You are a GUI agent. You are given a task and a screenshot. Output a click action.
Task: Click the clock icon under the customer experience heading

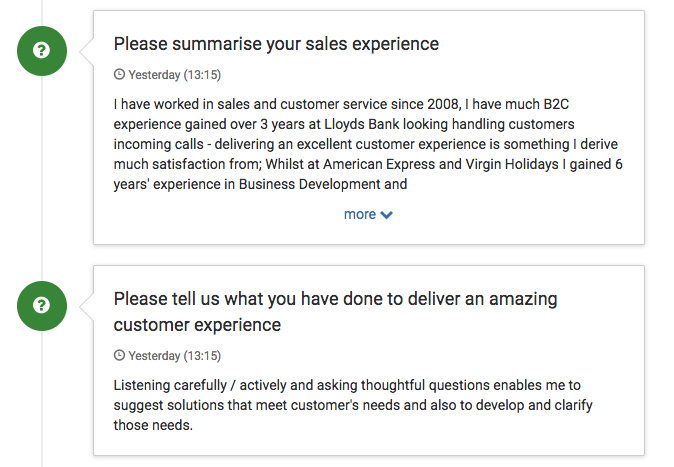coord(119,355)
